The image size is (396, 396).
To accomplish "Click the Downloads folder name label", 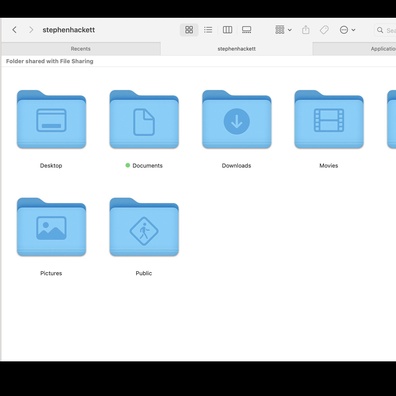I will point(236,166).
